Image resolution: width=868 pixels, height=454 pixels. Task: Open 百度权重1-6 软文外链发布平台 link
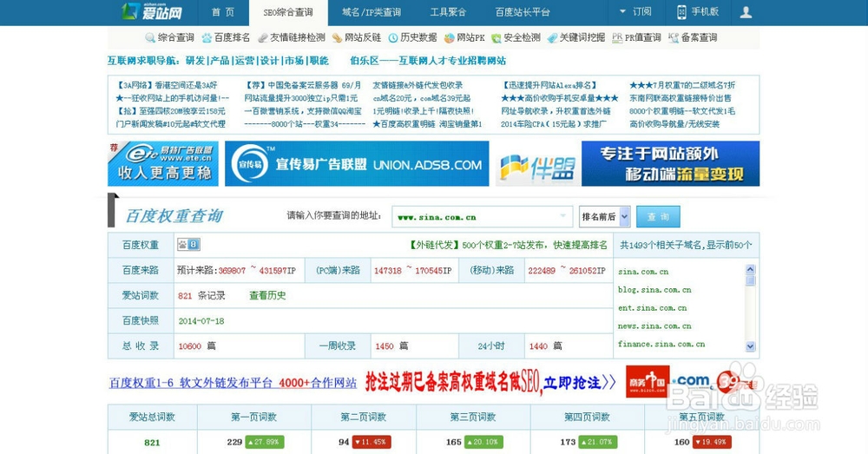[x=233, y=383]
